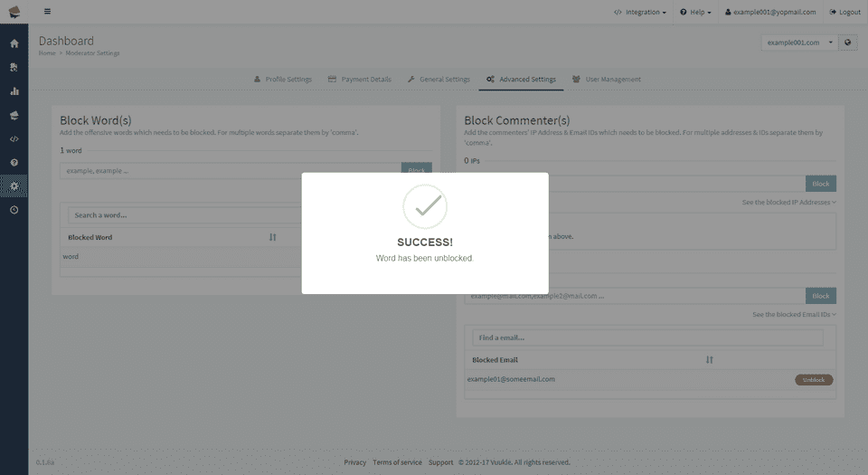This screenshot has width=868, height=475.
Task: Open the Help dropdown menu
Action: coord(695,12)
